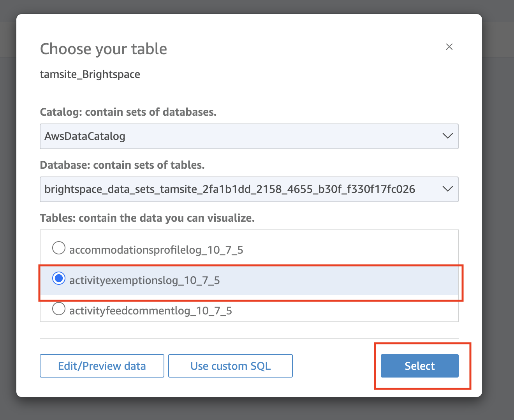This screenshot has width=514, height=420.
Task: Click the Edit/Preview data button
Action: [x=102, y=366]
